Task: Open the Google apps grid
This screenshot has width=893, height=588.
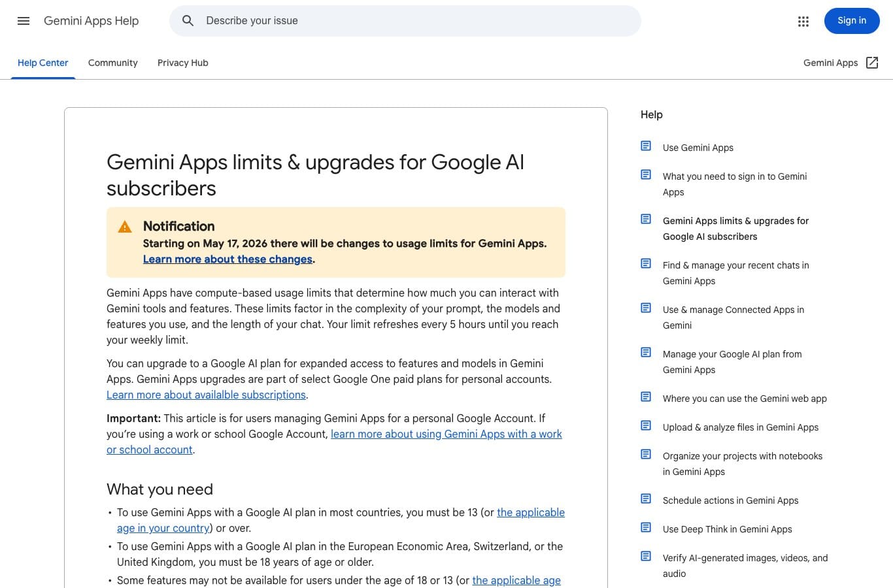Action: click(803, 22)
